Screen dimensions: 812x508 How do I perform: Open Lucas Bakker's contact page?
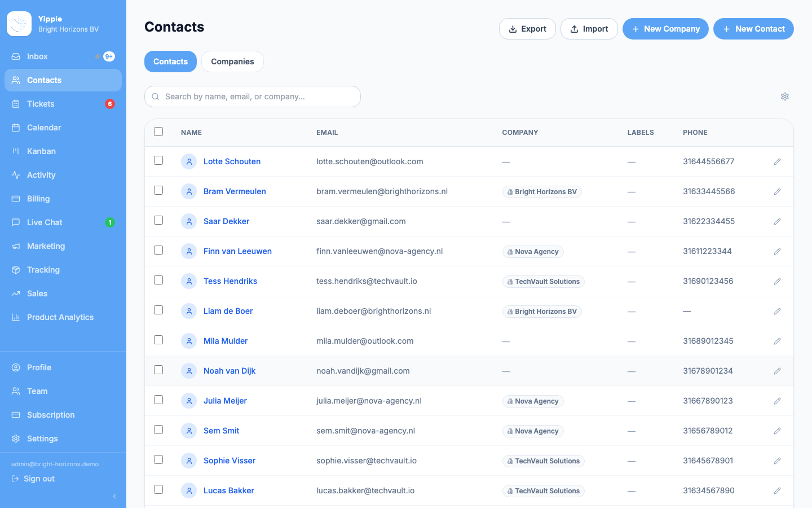click(x=229, y=491)
